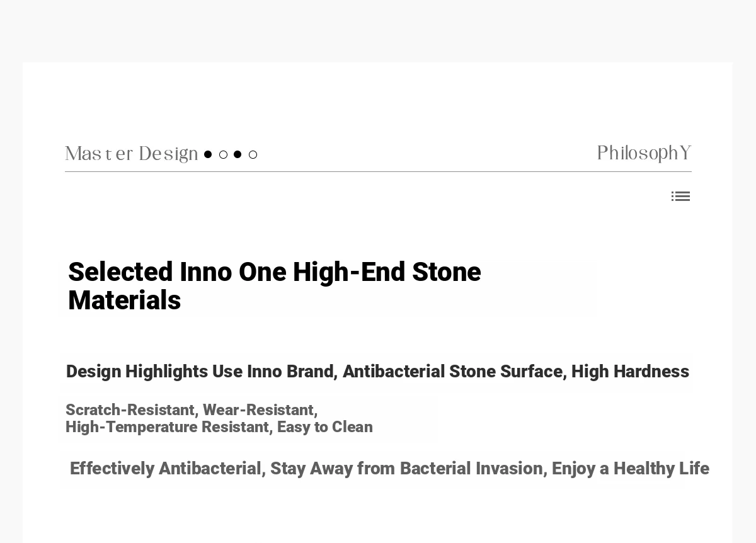Click the horizontal divider under Master Design
This screenshot has height=543, width=756.
pos(378,171)
